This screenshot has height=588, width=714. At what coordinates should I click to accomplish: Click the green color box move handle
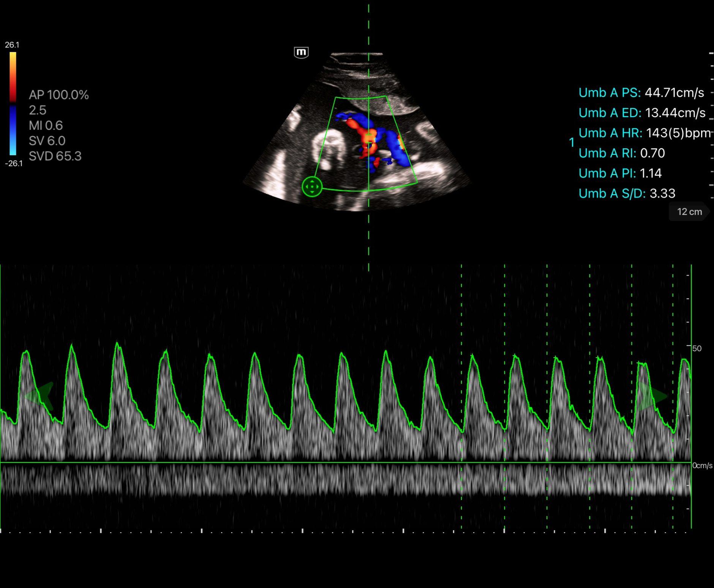[312, 187]
